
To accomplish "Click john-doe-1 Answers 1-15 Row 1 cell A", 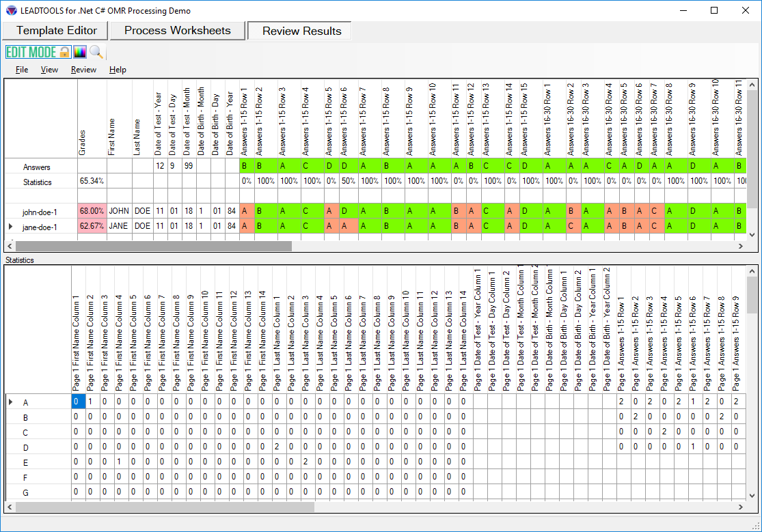I will click(x=247, y=211).
